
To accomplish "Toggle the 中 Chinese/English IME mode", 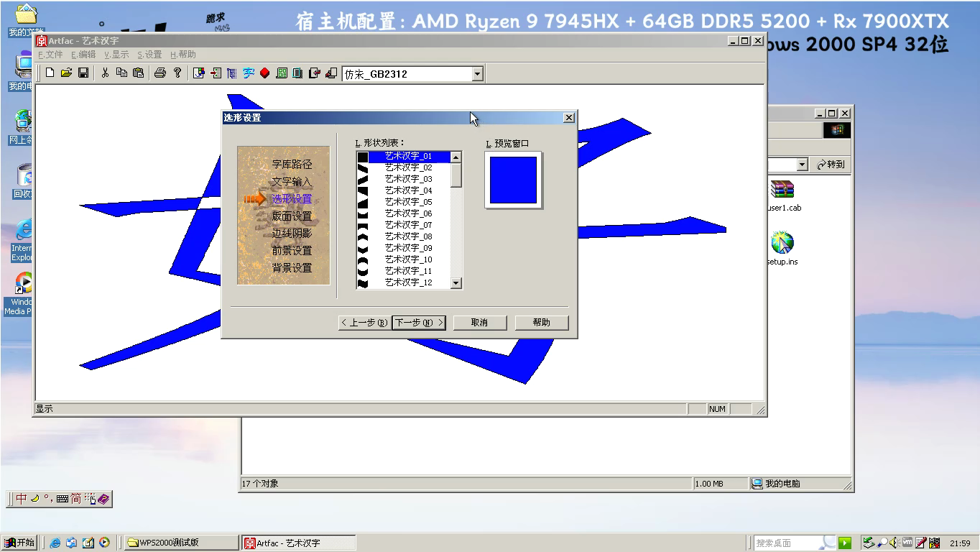I will click(22, 498).
